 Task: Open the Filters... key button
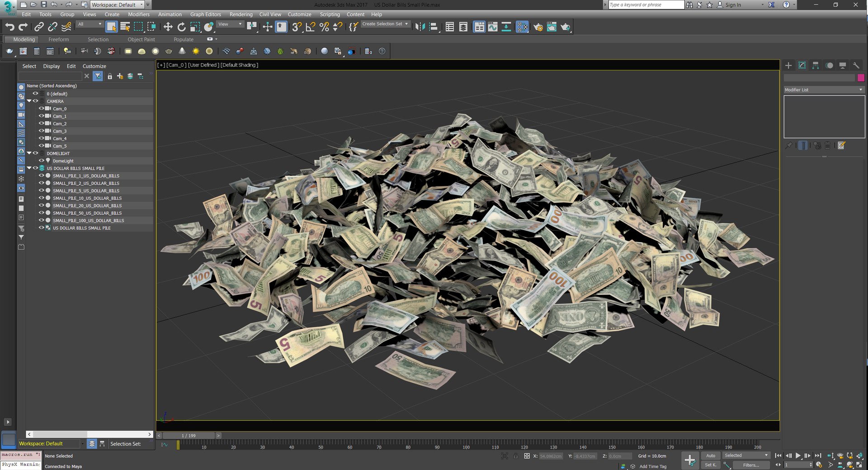click(x=751, y=465)
